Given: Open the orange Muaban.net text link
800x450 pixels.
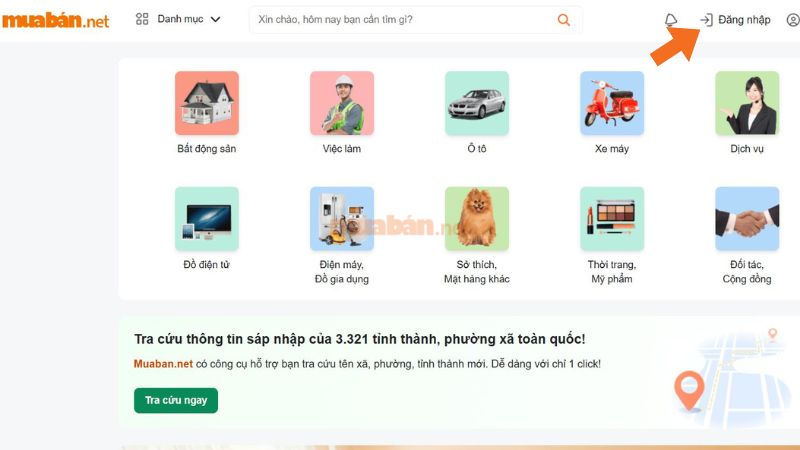Looking at the screenshot, I should 163,364.
